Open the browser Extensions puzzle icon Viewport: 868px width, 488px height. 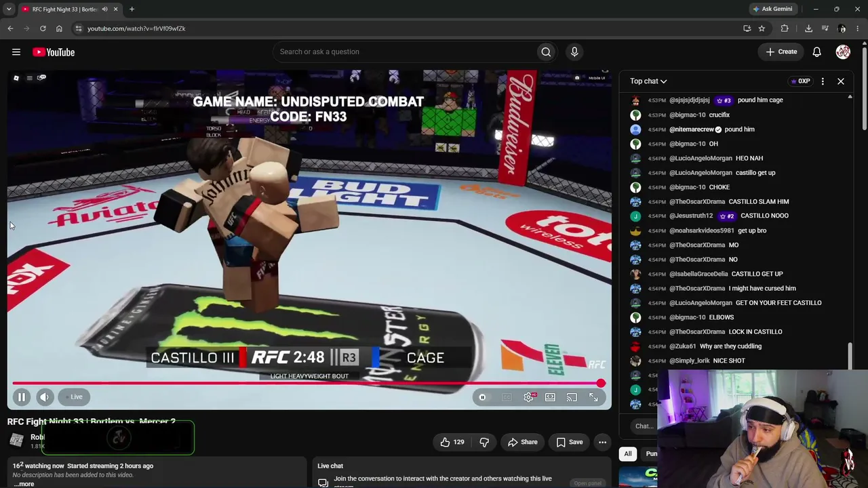pos(785,28)
